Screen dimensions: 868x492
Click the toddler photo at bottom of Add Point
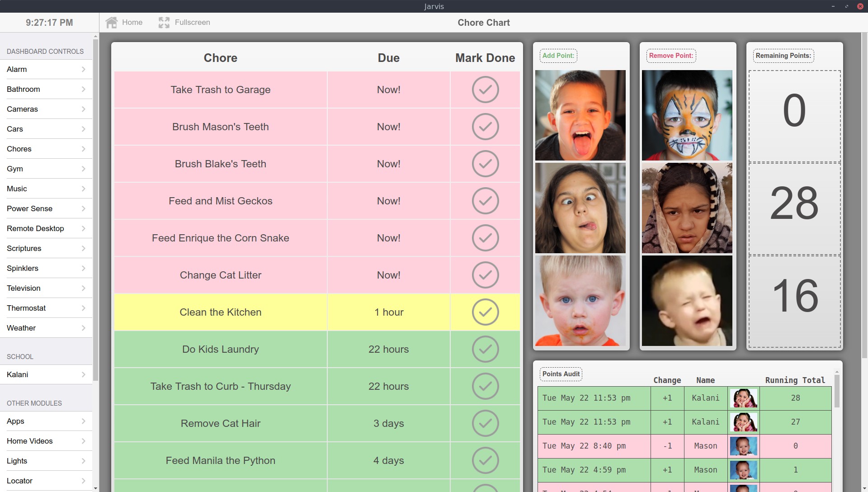pyautogui.click(x=580, y=301)
